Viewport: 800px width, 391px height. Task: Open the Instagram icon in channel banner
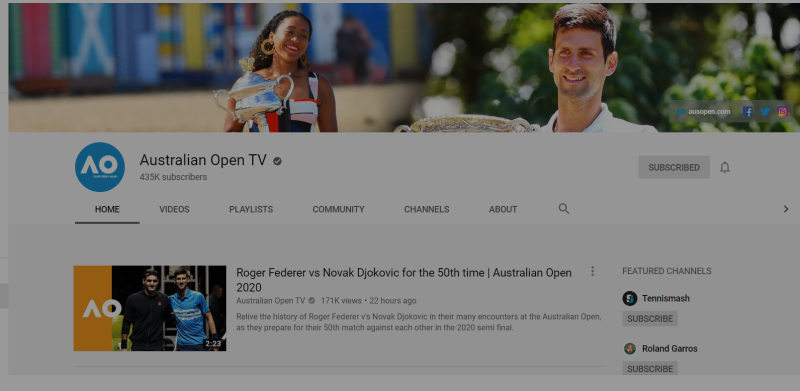tap(783, 111)
